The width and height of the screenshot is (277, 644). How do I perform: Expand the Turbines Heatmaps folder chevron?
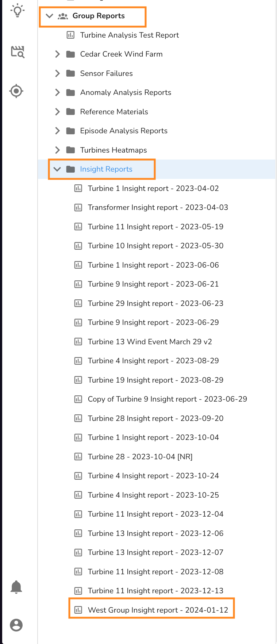(x=57, y=150)
